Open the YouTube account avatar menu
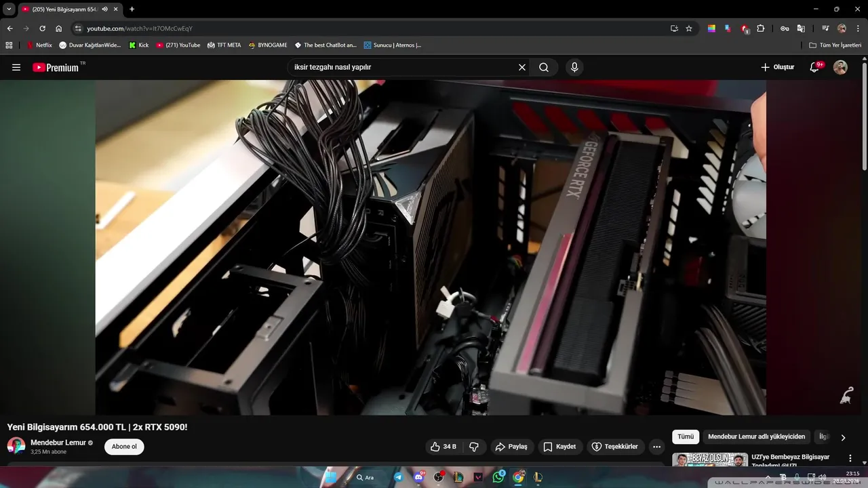This screenshot has width=868, height=488. (x=840, y=67)
